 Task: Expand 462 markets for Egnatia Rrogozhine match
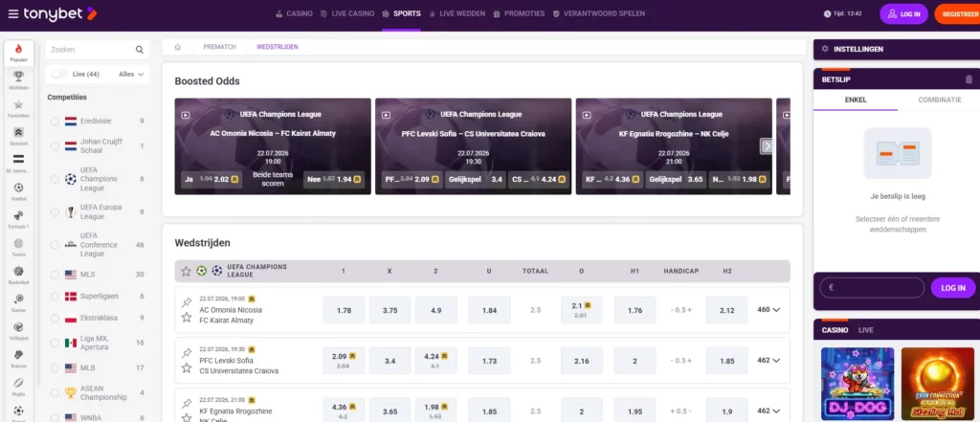(768, 411)
